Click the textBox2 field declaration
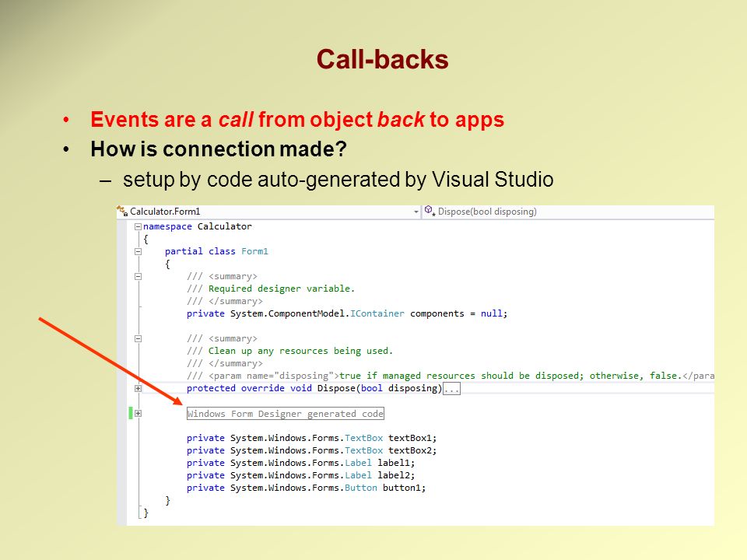 tap(311, 450)
